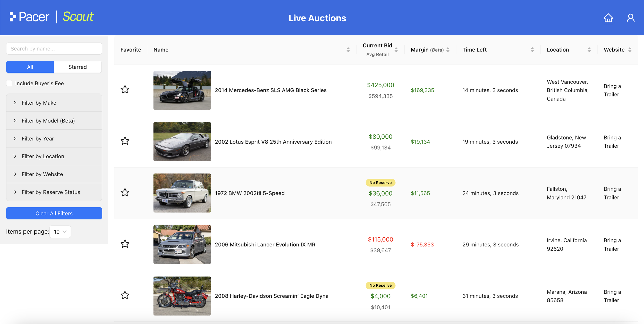Screen dimensions: 644x324
Task: Open the user profile icon
Action: point(630,18)
